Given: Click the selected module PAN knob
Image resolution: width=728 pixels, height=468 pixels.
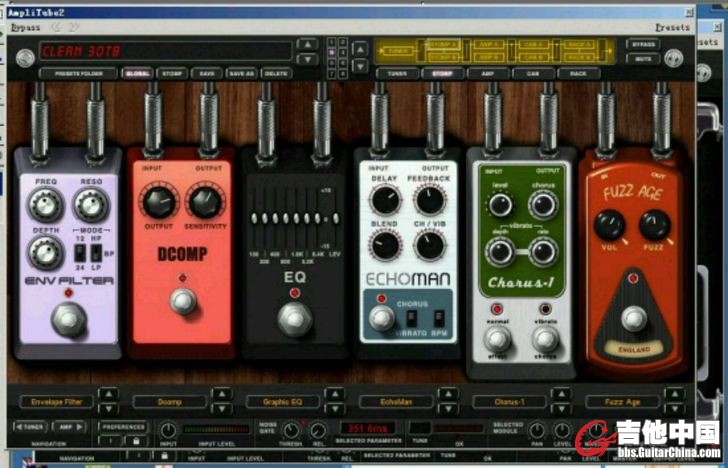Looking at the screenshot, I should click(537, 430).
